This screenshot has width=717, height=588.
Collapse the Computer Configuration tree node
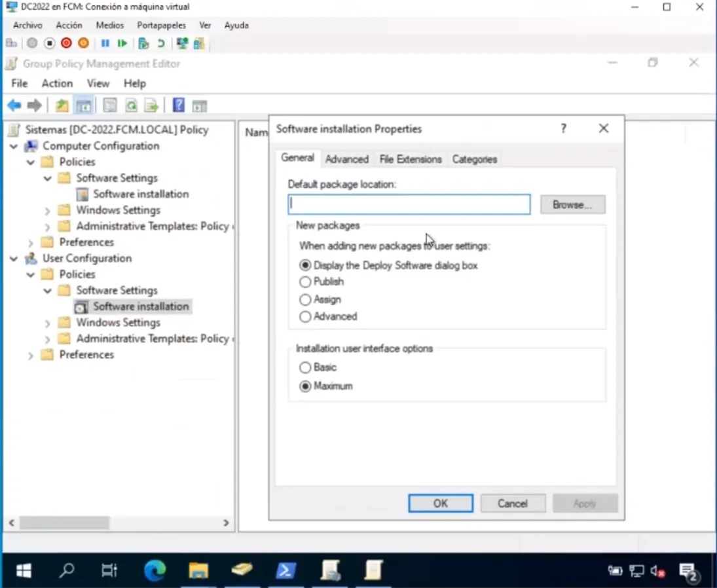14,146
